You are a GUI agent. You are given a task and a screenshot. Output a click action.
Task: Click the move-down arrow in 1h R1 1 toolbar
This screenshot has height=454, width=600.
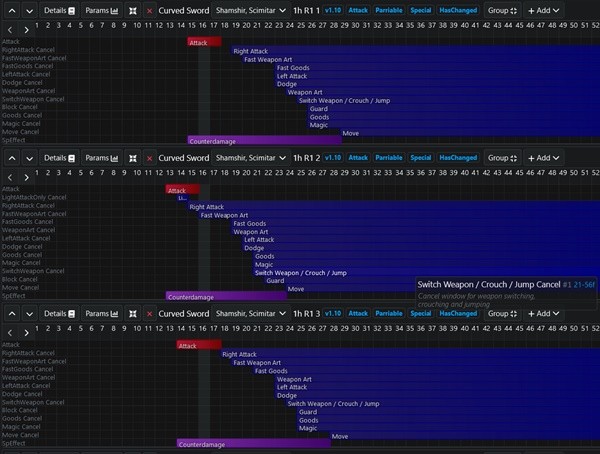point(28,10)
